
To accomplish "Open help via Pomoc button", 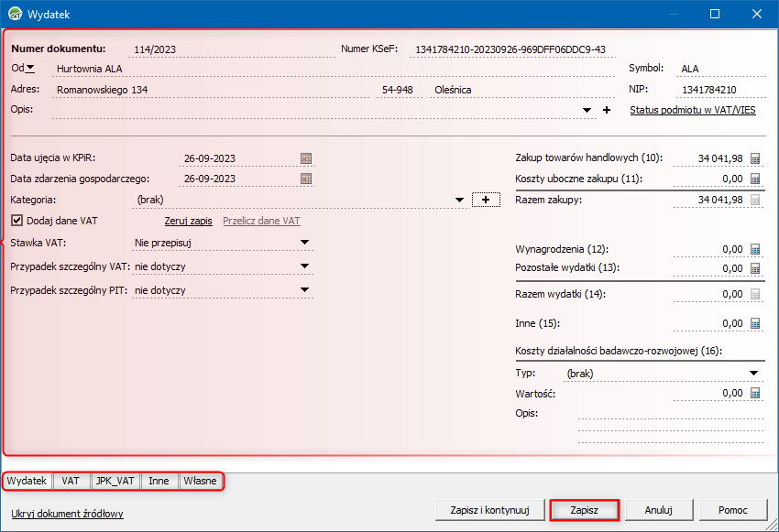I will (733, 510).
